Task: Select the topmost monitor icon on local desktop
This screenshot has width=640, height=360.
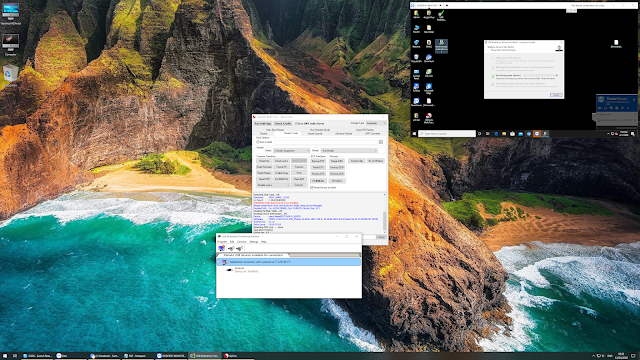Action: pos(11,13)
